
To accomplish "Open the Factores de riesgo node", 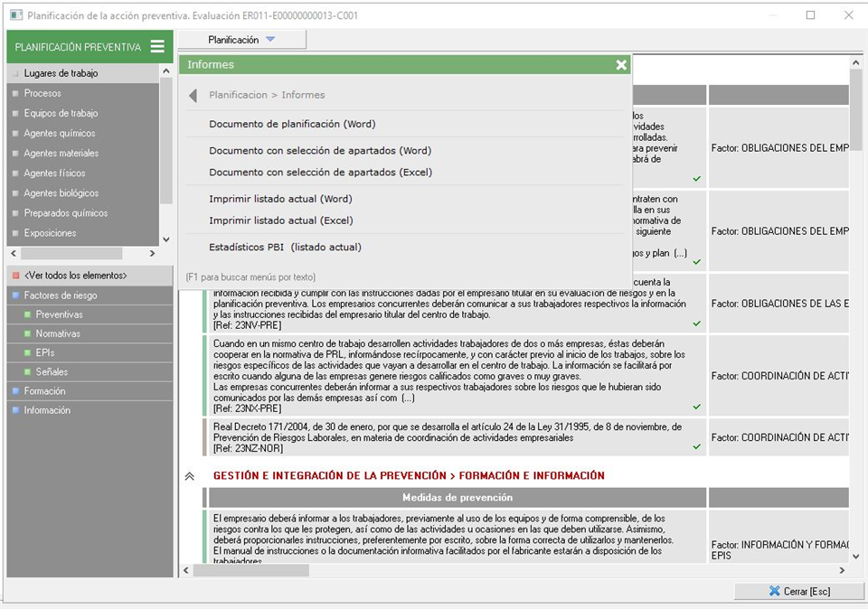I will 60,295.
